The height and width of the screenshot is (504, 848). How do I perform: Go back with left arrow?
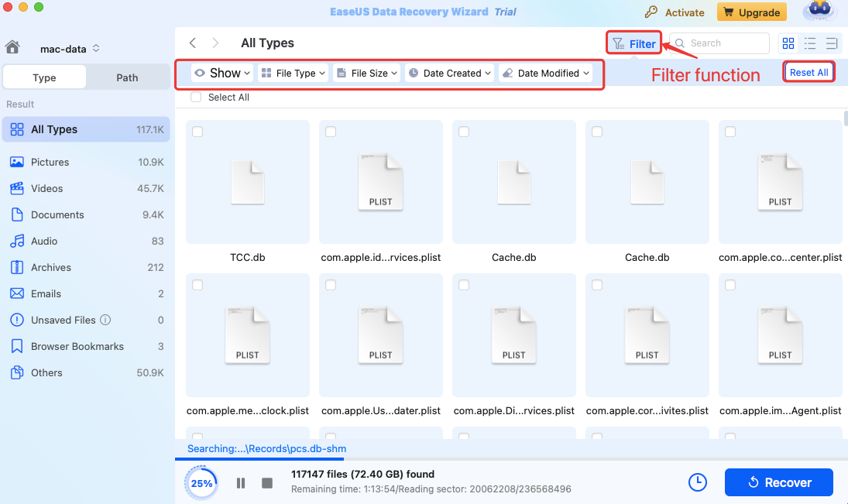pyautogui.click(x=193, y=43)
